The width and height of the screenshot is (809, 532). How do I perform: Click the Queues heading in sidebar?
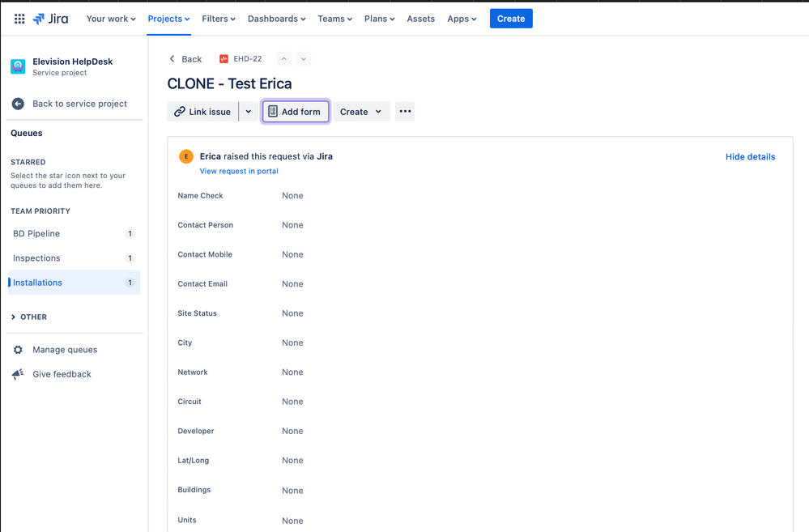click(x=27, y=133)
